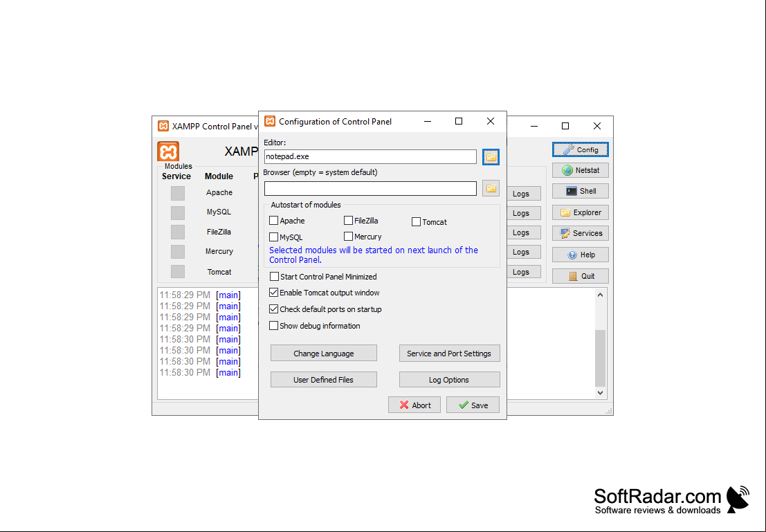Maximize the Configuration of Control Panel dialog

[459, 121]
